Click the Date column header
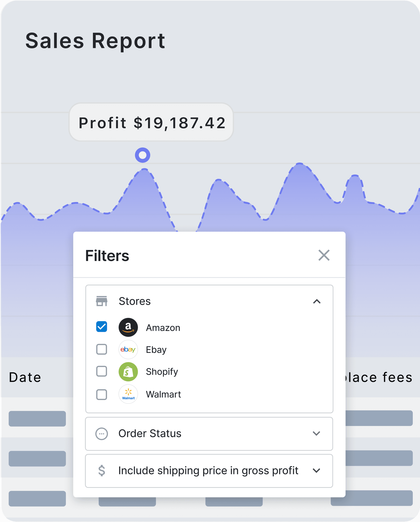The height and width of the screenshot is (522, 420). pyautogui.click(x=25, y=377)
